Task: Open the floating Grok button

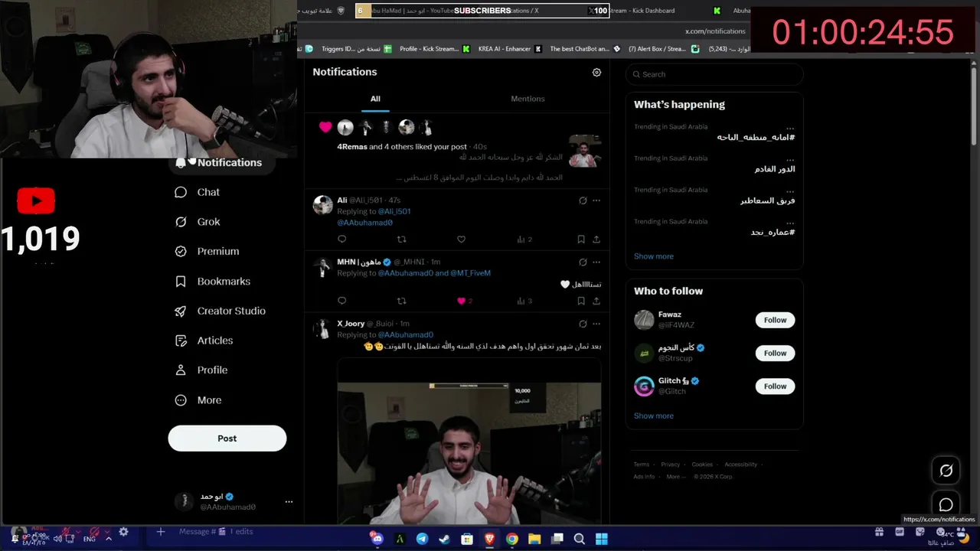Action: pos(946,471)
